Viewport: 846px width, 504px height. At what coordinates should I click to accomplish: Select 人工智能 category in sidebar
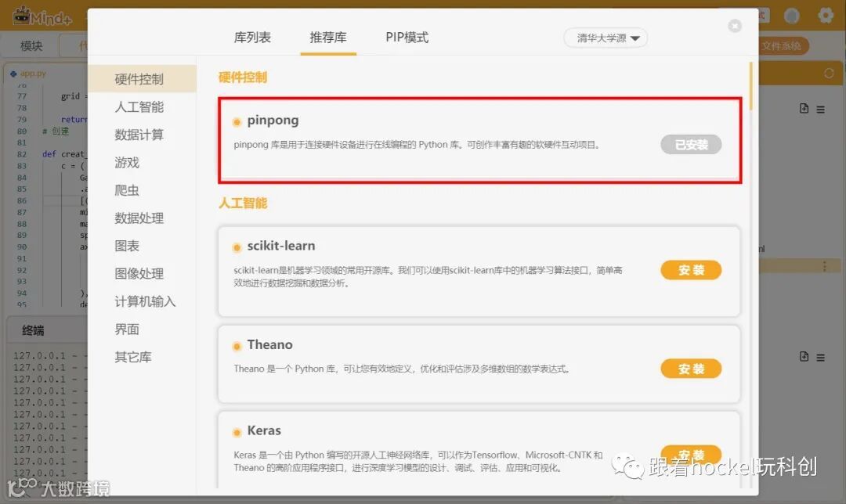point(139,106)
